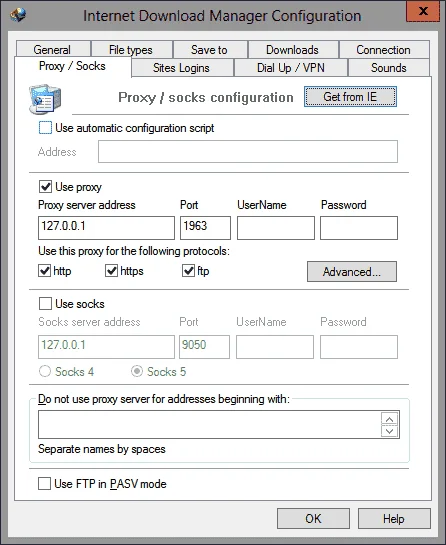Click the Help button

[x=394, y=519]
